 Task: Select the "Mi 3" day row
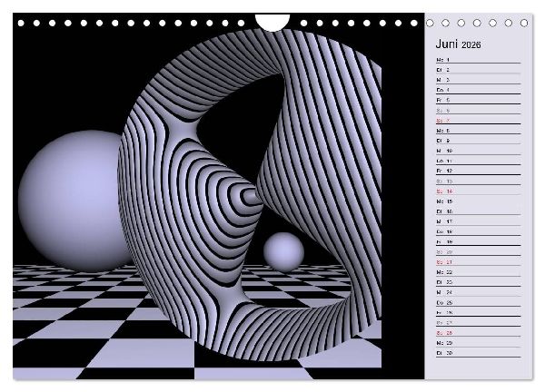[x=479, y=80]
